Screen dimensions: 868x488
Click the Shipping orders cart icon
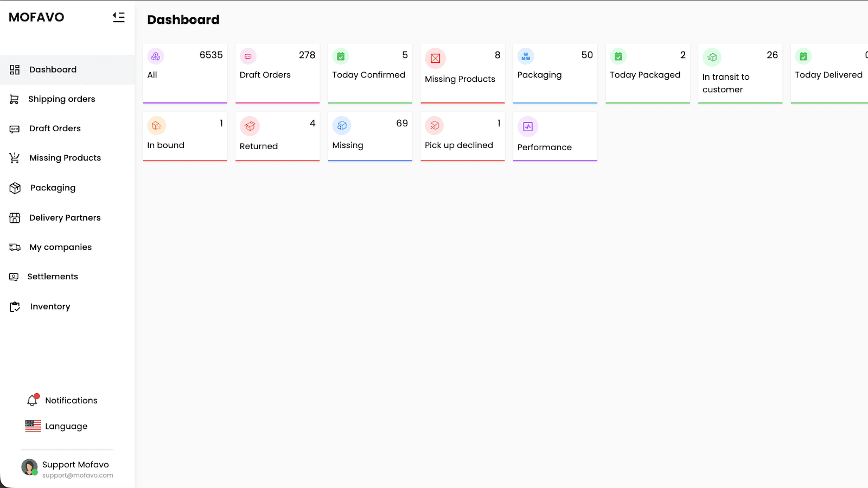pos(14,99)
